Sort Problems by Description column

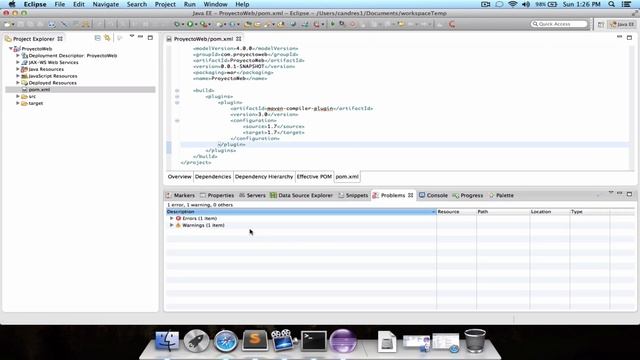point(301,212)
